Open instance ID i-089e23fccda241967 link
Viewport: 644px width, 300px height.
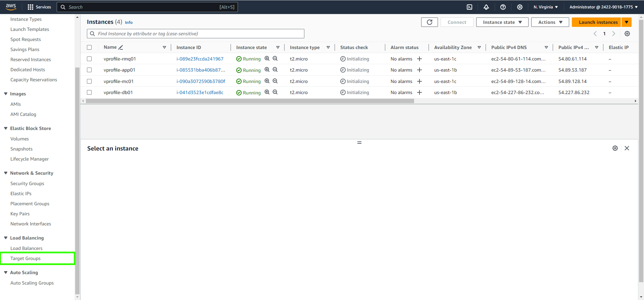click(x=200, y=59)
